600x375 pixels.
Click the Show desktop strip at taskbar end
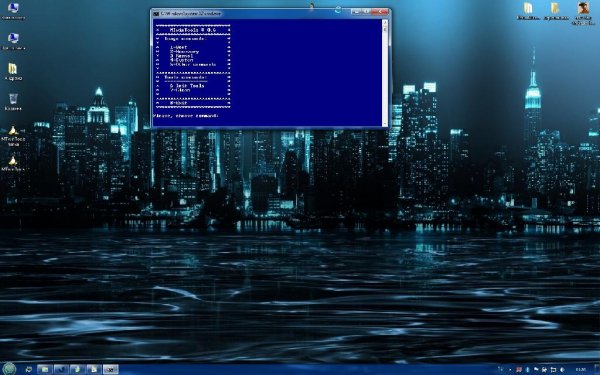(x=597, y=369)
